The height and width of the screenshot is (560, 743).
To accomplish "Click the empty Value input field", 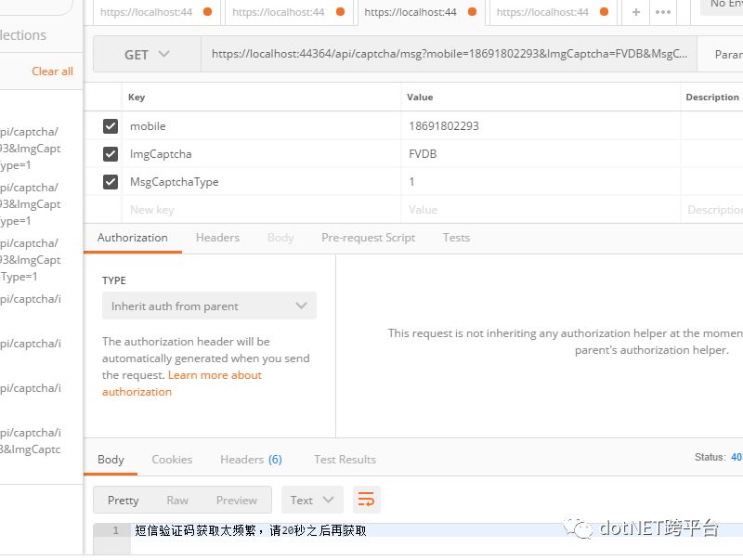I will coord(541,209).
